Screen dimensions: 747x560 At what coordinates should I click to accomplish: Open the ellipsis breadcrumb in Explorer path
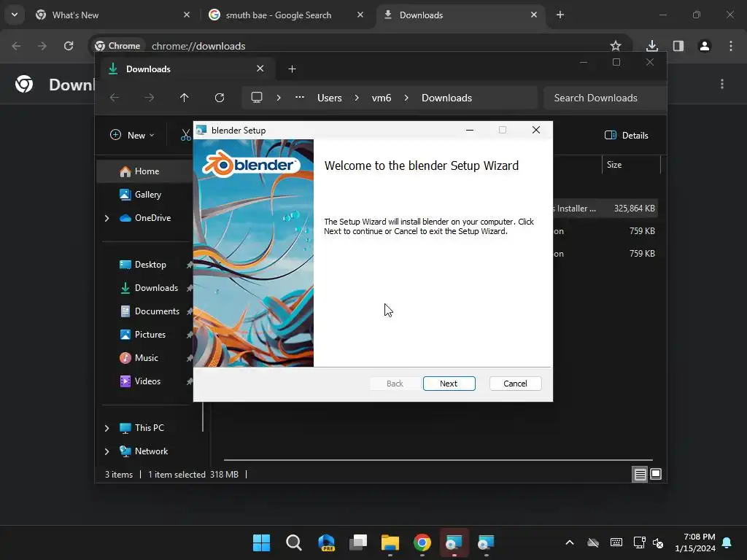tap(299, 98)
